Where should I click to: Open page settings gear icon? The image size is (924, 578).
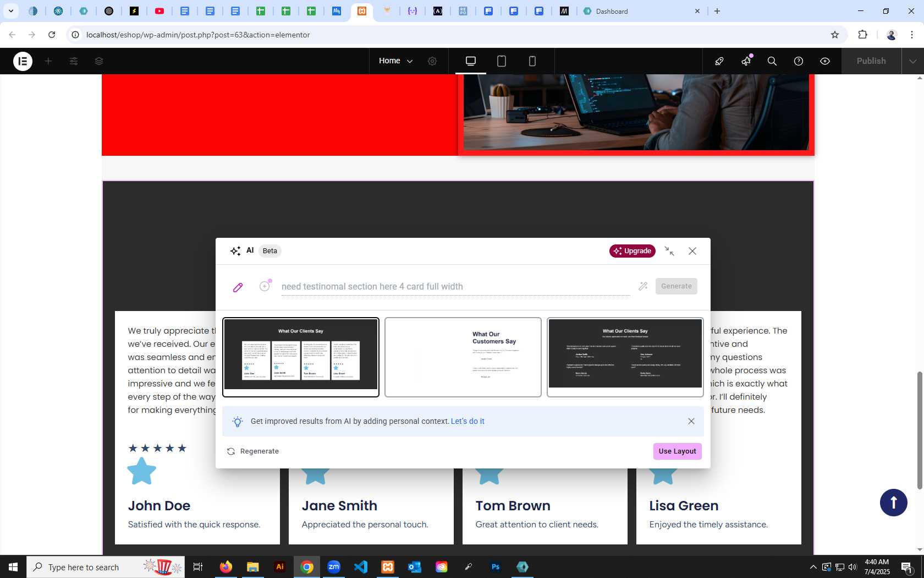click(432, 61)
